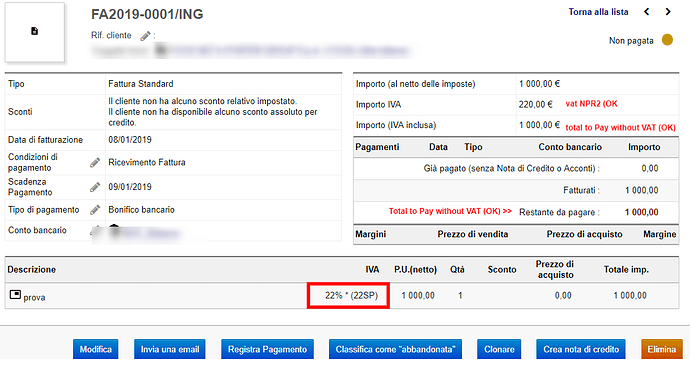The width and height of the screenshot is (690, 367).
Task: Click the Totale imp. column header
Action: (x=626, y=270)
